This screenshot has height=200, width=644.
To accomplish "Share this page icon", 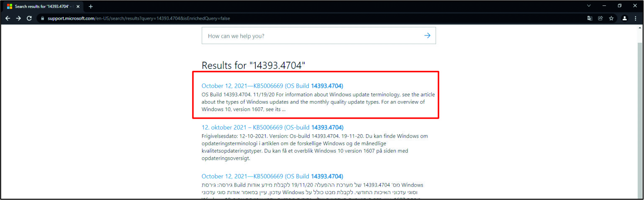I will coord(600,18).
